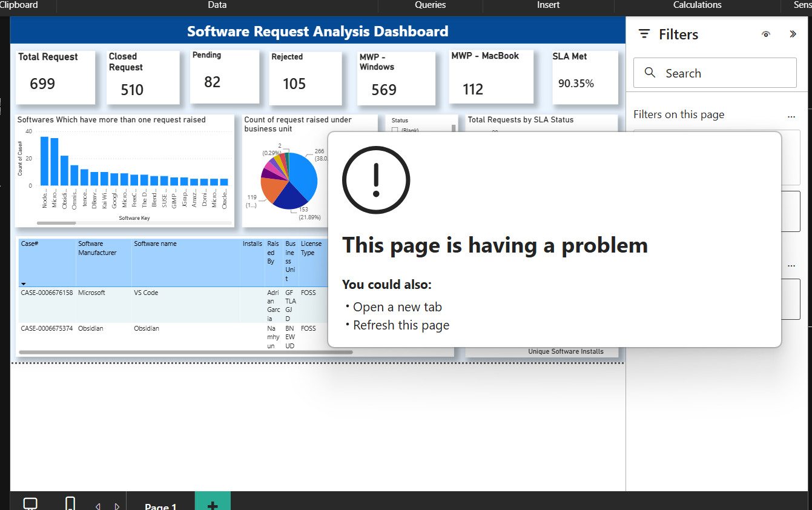Click the tallest bar in bar chart

[44, 161]
